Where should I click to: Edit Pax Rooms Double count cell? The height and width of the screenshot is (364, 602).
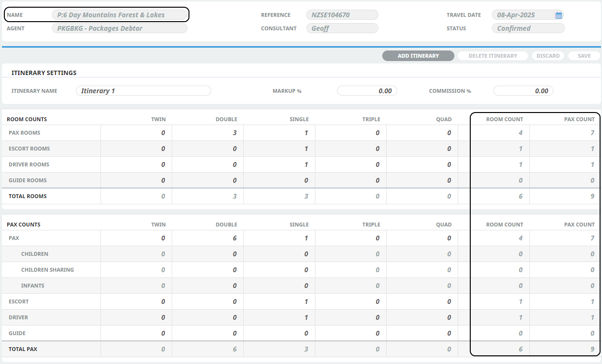pos(208,133)
